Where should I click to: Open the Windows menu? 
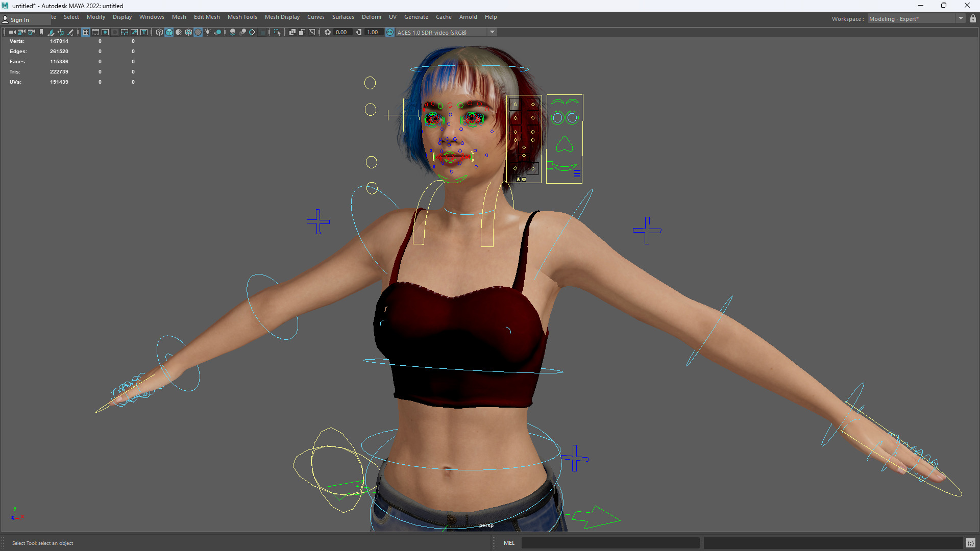tap(152, 17)
